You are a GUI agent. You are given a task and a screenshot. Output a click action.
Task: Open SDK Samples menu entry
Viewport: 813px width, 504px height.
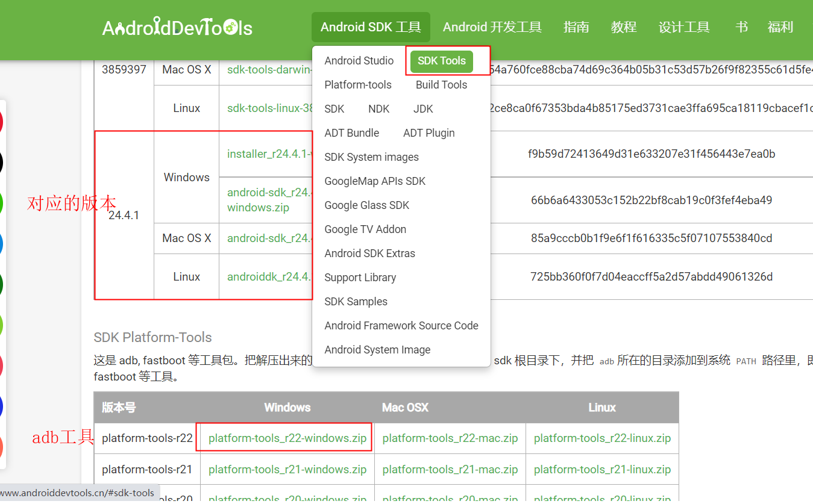356,302
